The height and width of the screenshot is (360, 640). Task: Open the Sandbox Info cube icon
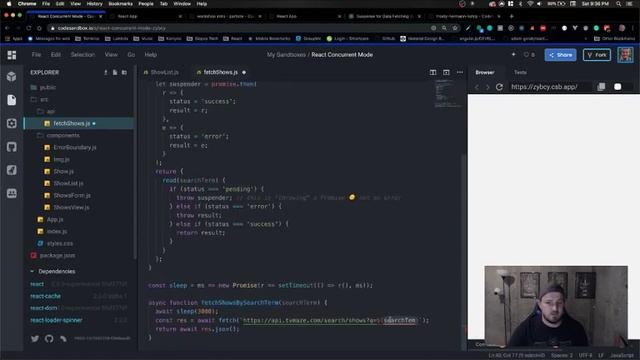tap(12, 77)
